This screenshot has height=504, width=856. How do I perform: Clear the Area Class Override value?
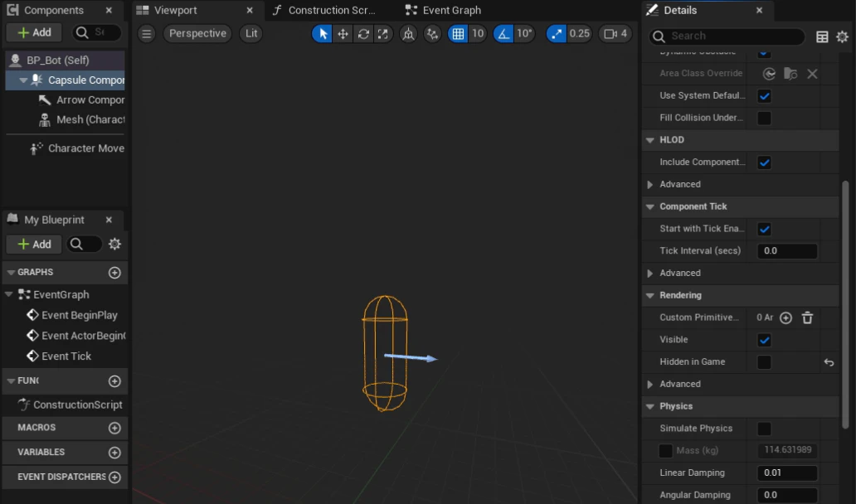click(x=812, y=74)
